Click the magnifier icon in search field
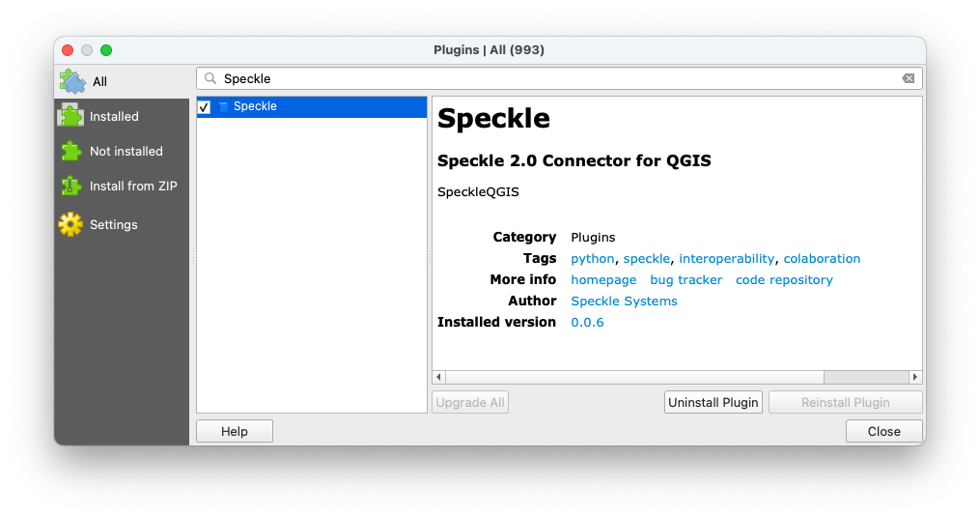The width and height of the screenshot is (980, 517). point(210,78)
